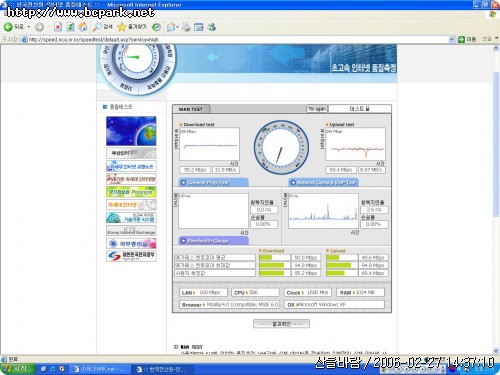Image resolution: width=500 pixels, height=375 pixels.
Task: Open the Home page icon
Action: pos(83,27)
